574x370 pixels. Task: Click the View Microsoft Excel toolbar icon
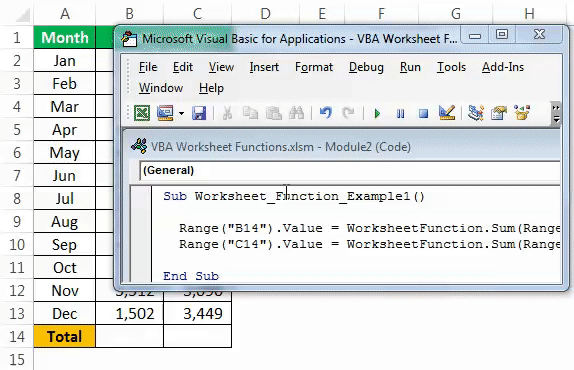pyautogui.click(x=142, y=113)
